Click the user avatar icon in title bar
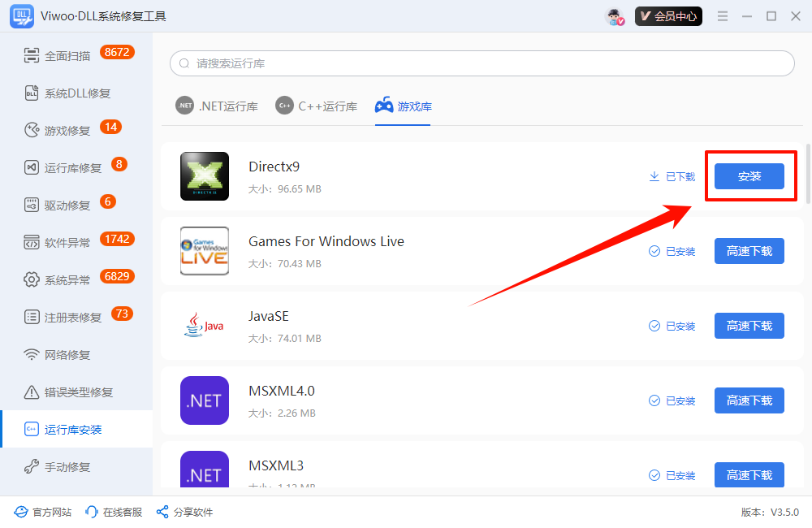 tap(615, 16)
